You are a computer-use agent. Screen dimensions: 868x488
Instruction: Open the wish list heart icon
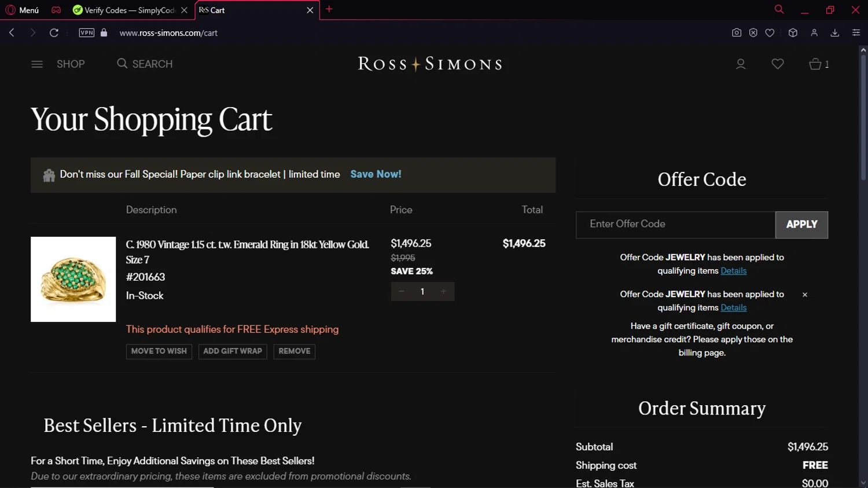[x=778, y=64]
